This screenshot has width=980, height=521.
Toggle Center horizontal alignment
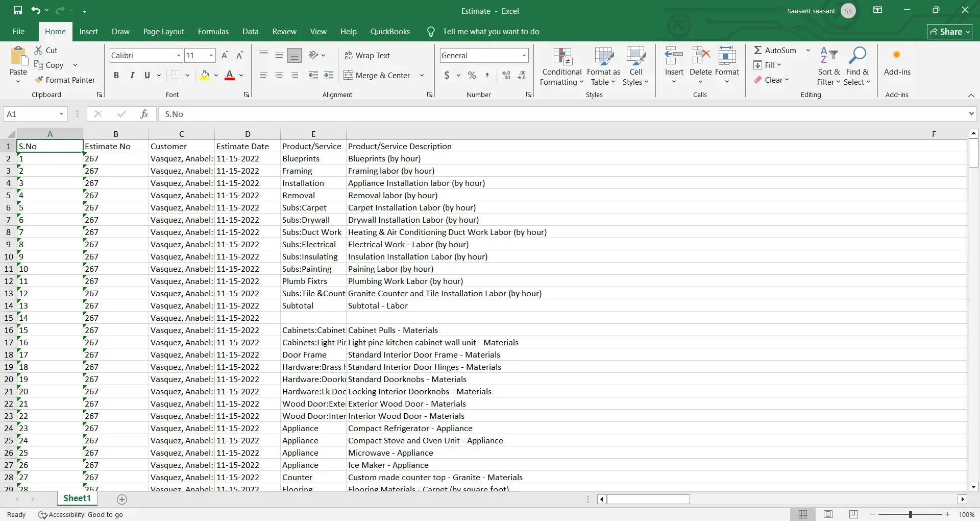(x=279, y=75)
